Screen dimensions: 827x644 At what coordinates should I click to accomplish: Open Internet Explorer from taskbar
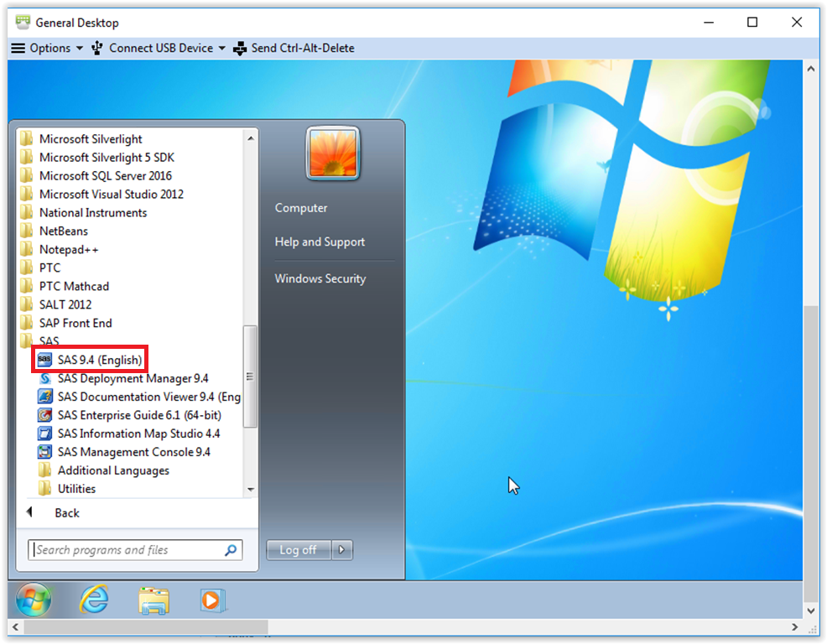(x=94, y=600)
